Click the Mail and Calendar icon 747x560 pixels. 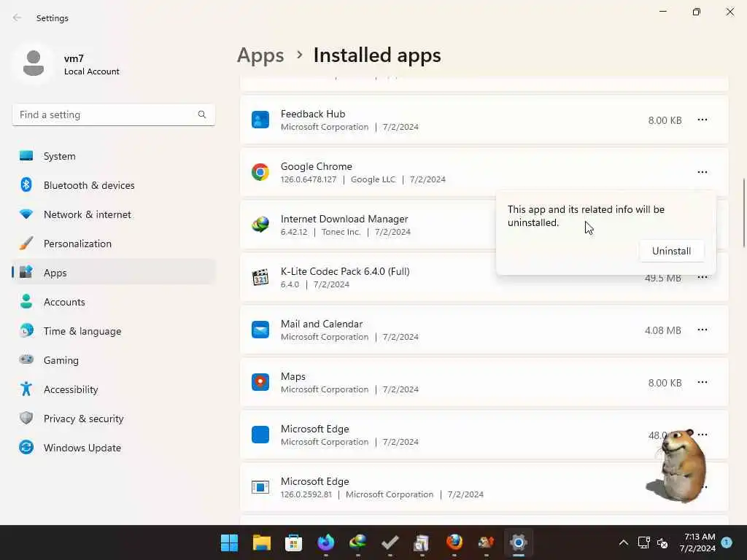pyautogui.click(x=260, y=330)
